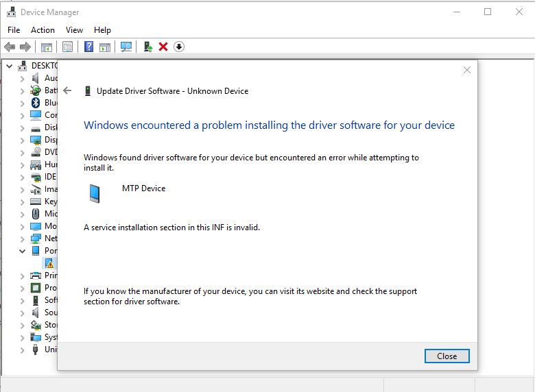
Task: Click the Keyboards category icon
Action: tap(36, 201)
